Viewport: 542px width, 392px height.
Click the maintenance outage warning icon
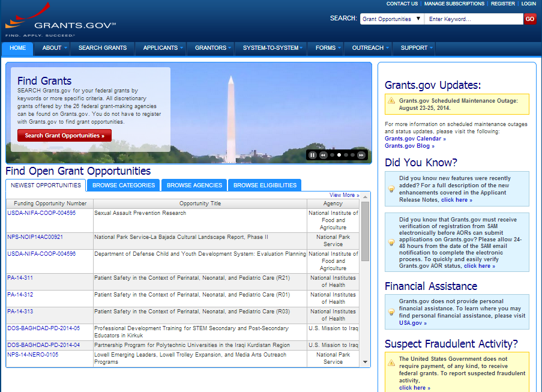391,101
